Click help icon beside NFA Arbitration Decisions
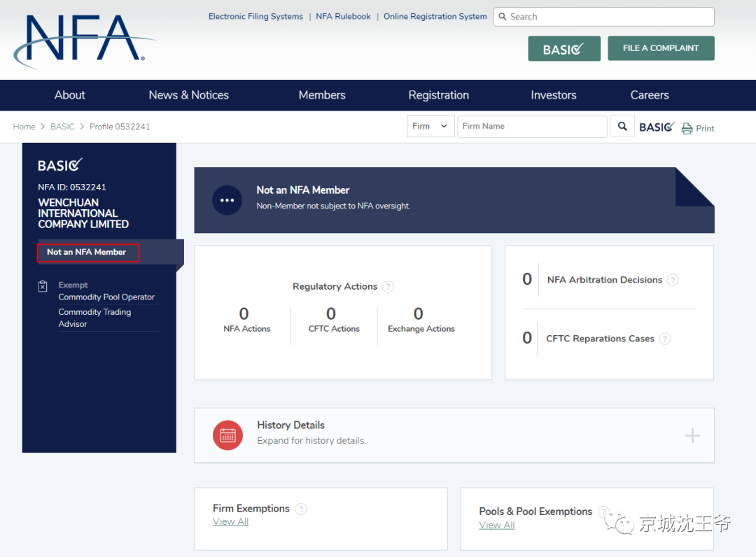756x557 pixels. 673,280
